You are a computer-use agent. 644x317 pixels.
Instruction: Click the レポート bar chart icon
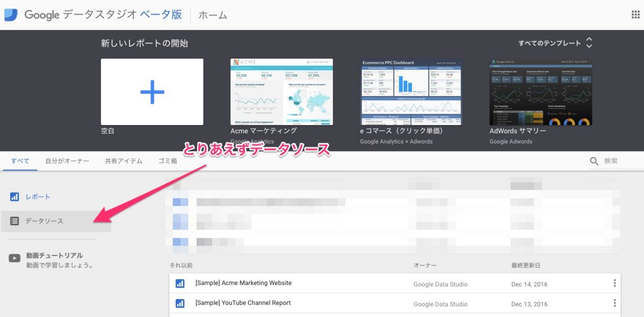[14, 197]
